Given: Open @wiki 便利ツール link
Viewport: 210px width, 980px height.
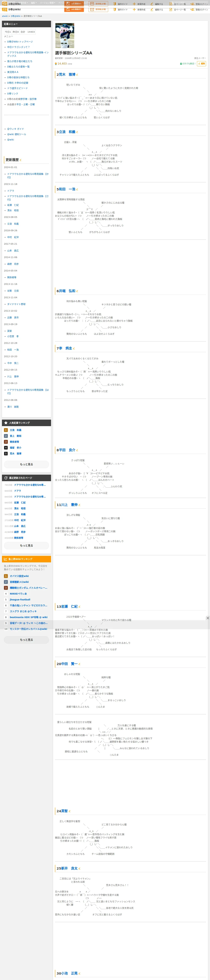Looking at the screenshot, I should 17,134.
